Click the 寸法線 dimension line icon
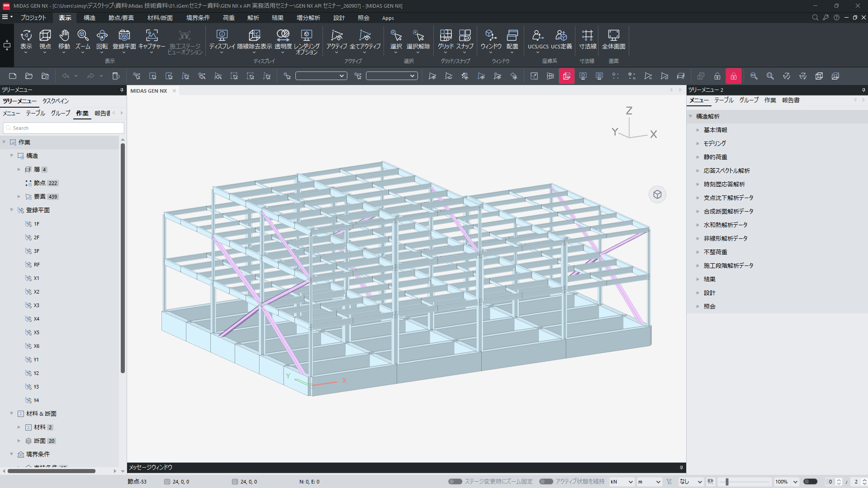Screen dimensions: 868x488 (588, 39)
